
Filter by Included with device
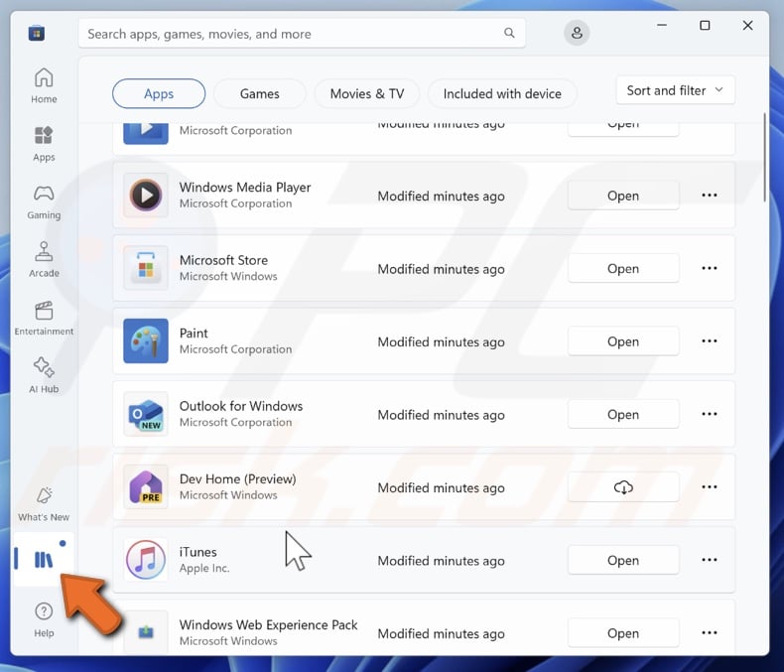coord(502,93)
